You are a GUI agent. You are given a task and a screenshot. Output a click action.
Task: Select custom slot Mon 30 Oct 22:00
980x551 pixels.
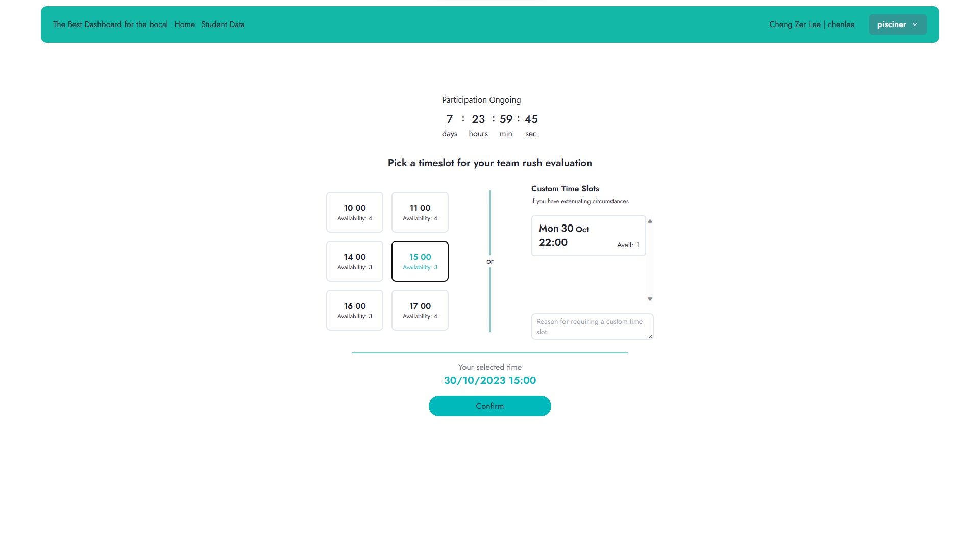pos(588,236)
